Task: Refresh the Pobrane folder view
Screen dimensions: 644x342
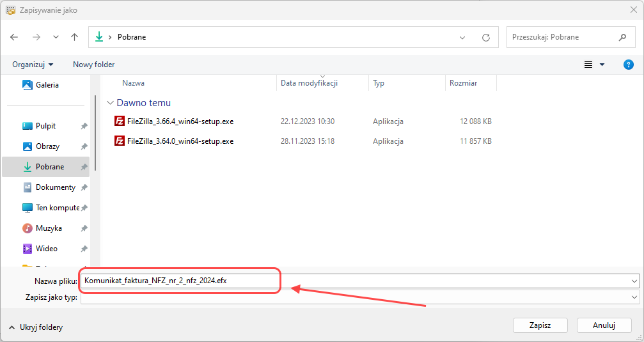Action: tap(486, 38)
